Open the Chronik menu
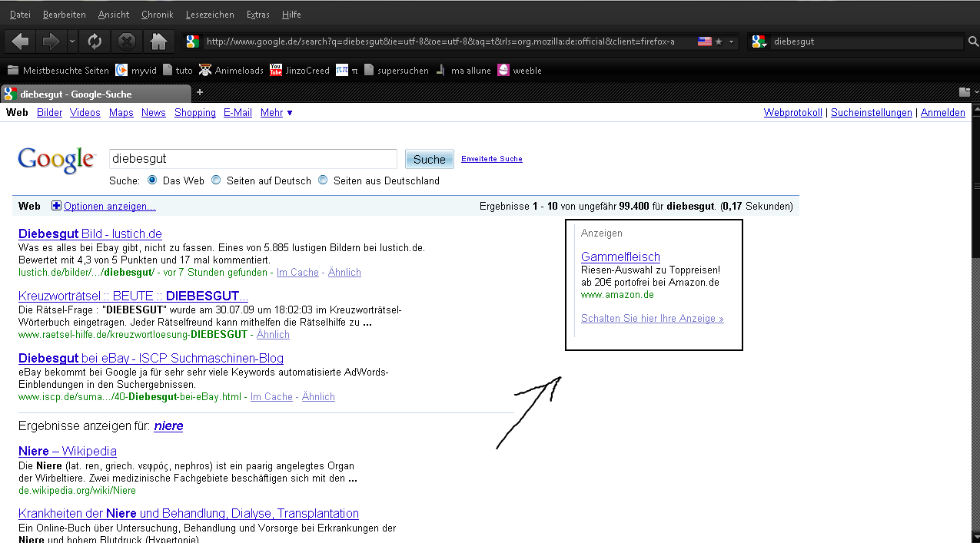This screenshot has width=980, height=543. point(158,15)
